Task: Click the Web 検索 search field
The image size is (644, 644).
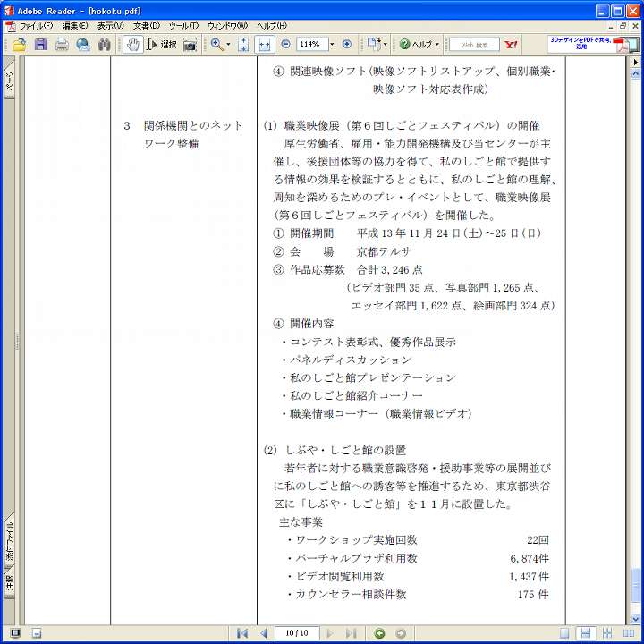Action: tap(474, 44)
